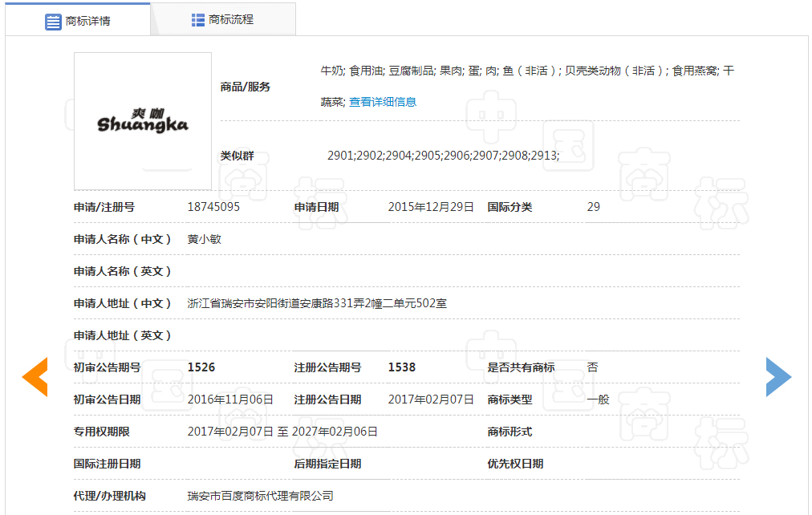The height and width of the screenshot is (515, 812).
Task: Switch to the 商标流程 tab
Action: (223, 20)
